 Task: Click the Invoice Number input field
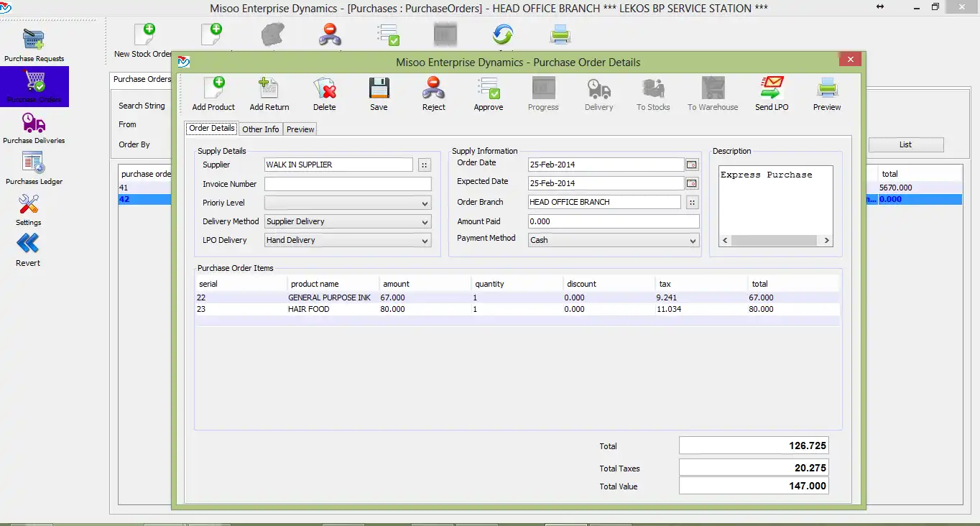[348, 184]
